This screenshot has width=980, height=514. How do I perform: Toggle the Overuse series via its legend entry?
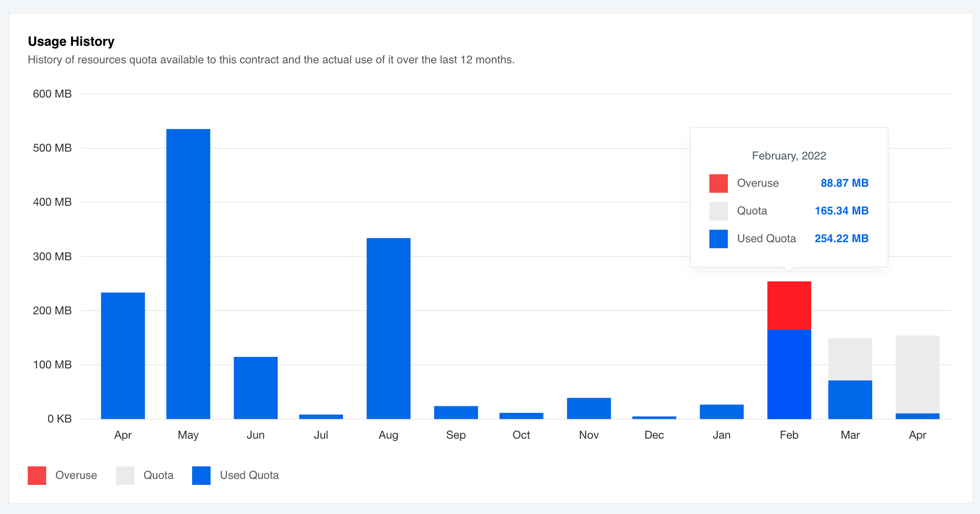(76, 475)
